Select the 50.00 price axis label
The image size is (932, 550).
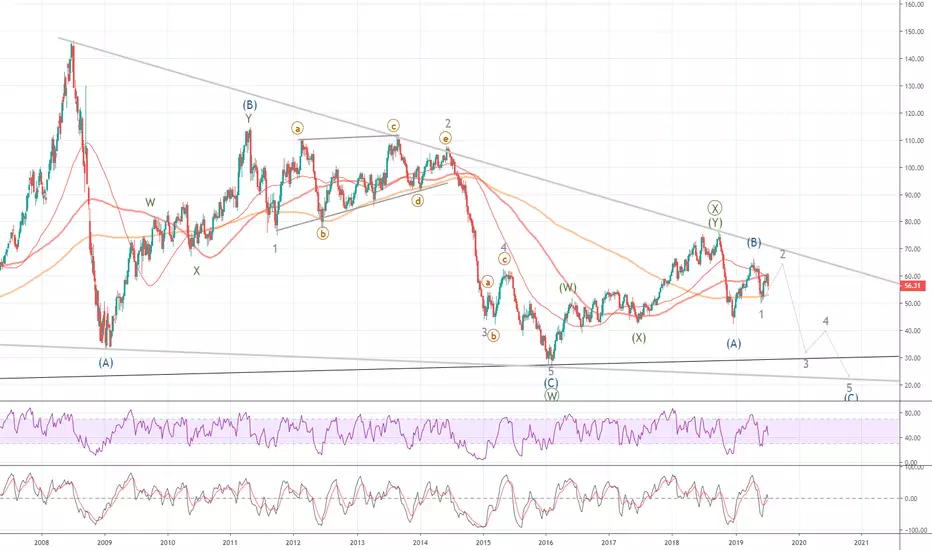(x=915, y=304)
